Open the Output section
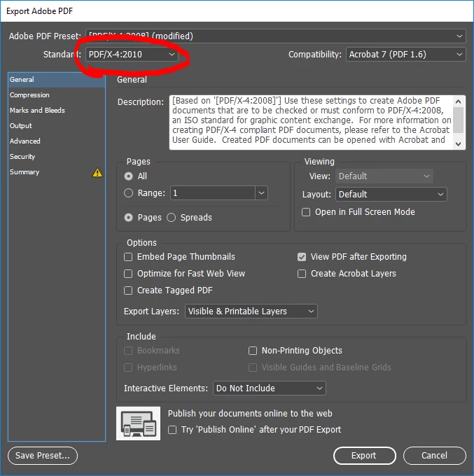The width and height of the screenshot is (474, 476). click(x=57, y=126)
